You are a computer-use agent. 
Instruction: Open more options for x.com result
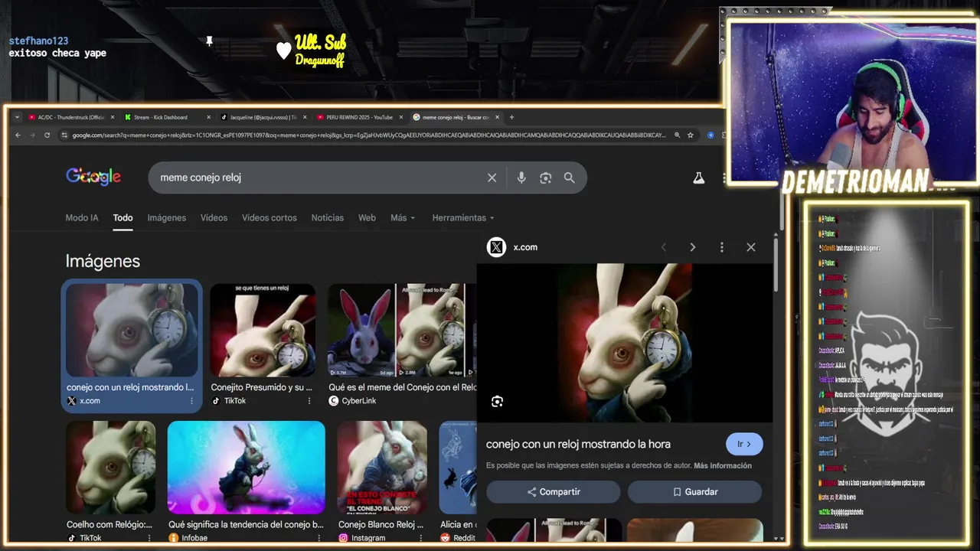tap(191, 401)
